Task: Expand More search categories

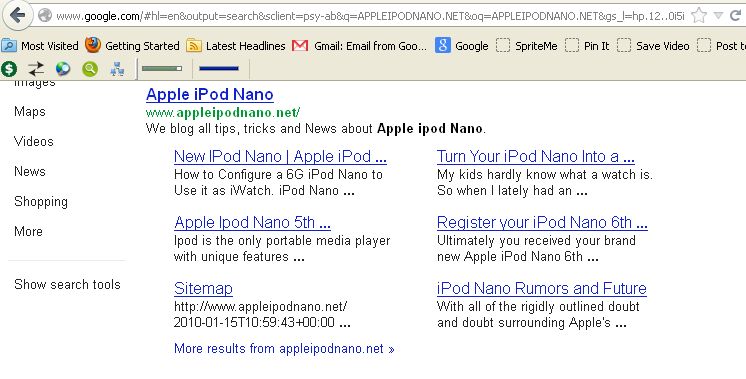Action: click(x=28, y=232)
